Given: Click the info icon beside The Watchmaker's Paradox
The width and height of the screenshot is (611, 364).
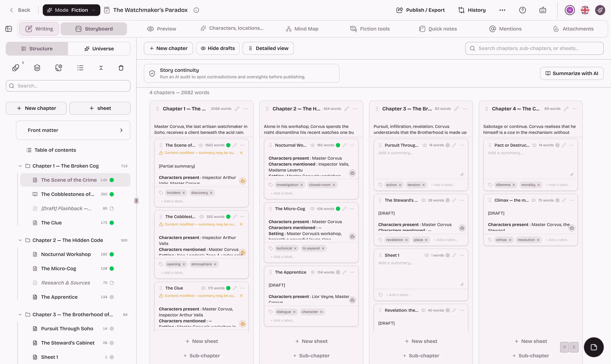Looking at the screenshot, I should click(x=196, y=10).
